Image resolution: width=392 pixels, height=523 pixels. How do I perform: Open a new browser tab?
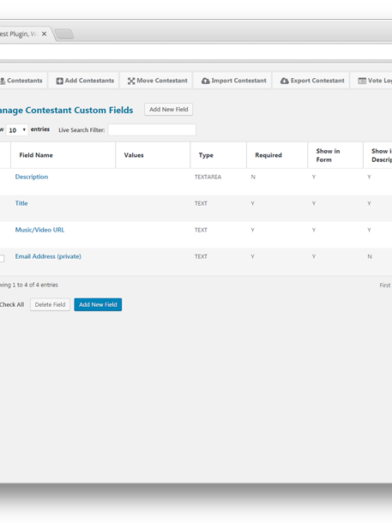(x=64, y=34)
